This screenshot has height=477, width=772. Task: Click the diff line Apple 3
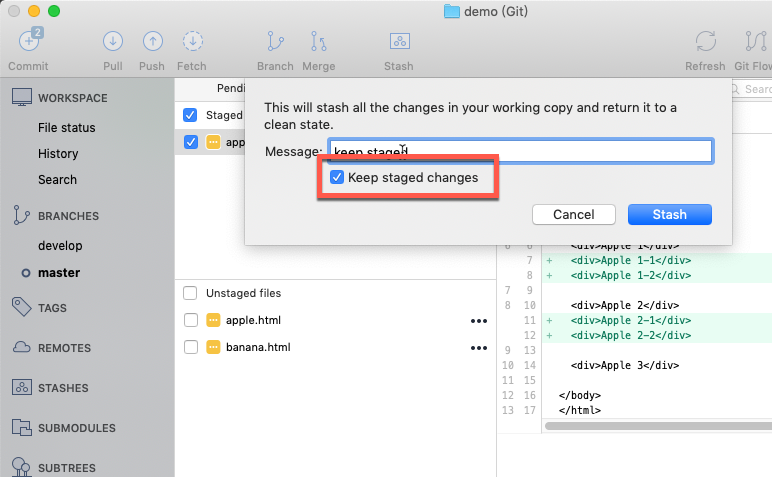pos(625,365)
